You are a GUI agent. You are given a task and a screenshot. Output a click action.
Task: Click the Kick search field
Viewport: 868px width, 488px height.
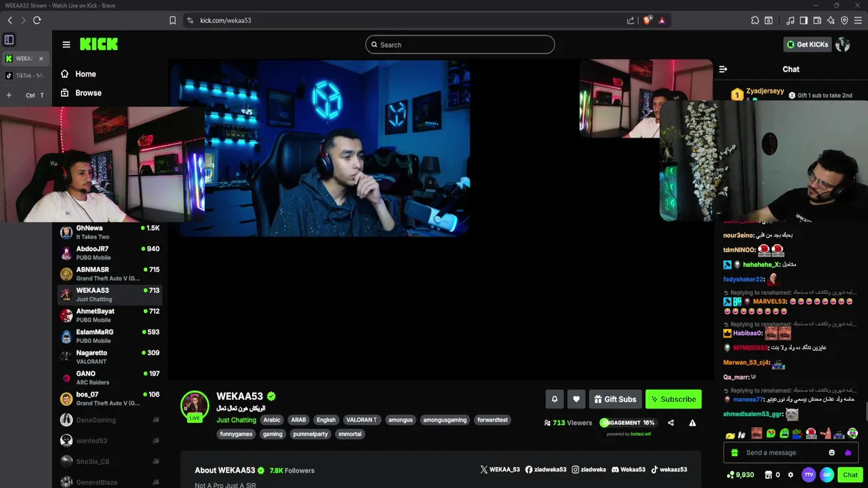coord(460,45)
